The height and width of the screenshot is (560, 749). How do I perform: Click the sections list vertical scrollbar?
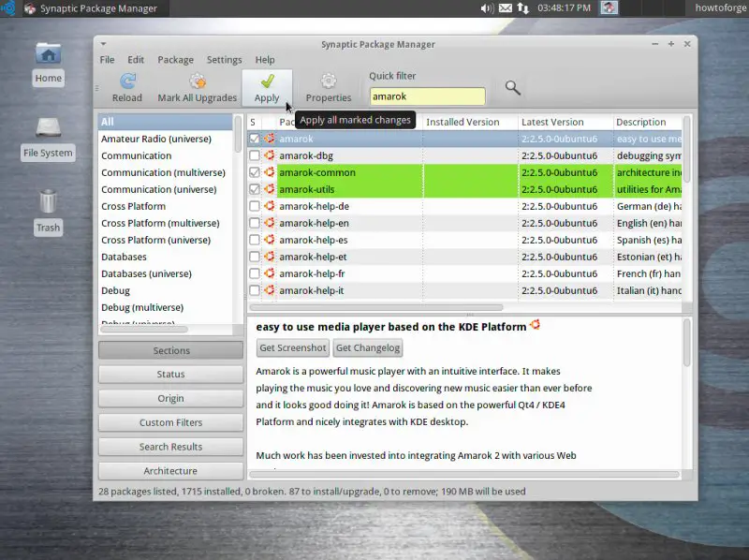click(238, 134)
